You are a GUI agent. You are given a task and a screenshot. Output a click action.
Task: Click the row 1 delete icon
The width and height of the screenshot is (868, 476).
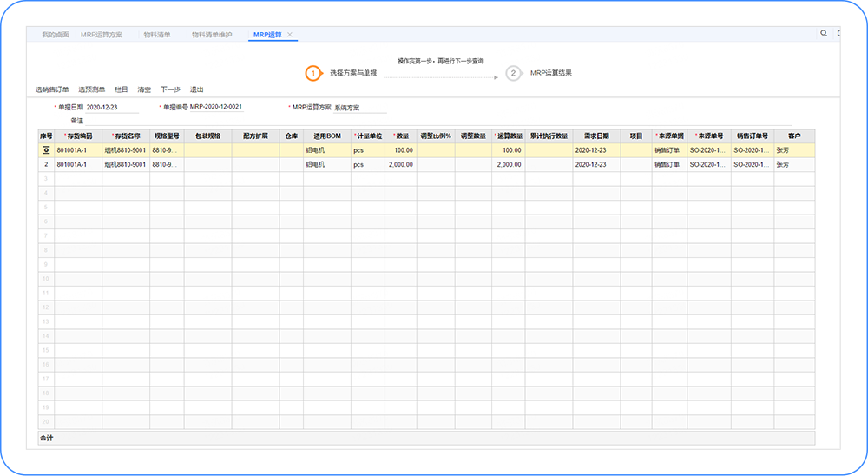46,150
